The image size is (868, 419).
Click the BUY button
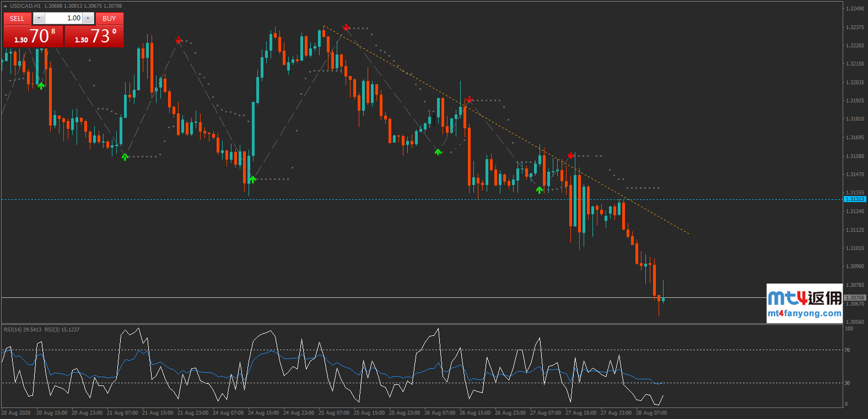[x=109, y=18]
